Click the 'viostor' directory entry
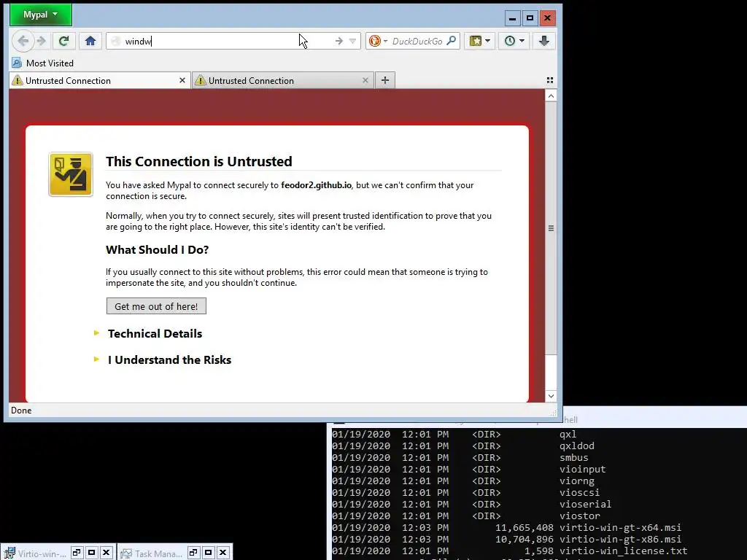Screen dimensions: 747x560 pyautogui.click(x=580, y=516)
